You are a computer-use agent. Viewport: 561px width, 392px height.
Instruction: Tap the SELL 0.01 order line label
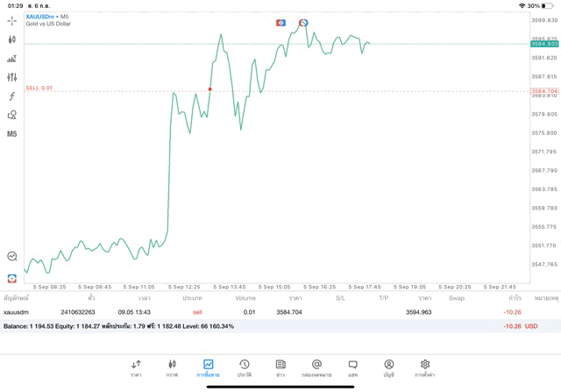point(39,88)
